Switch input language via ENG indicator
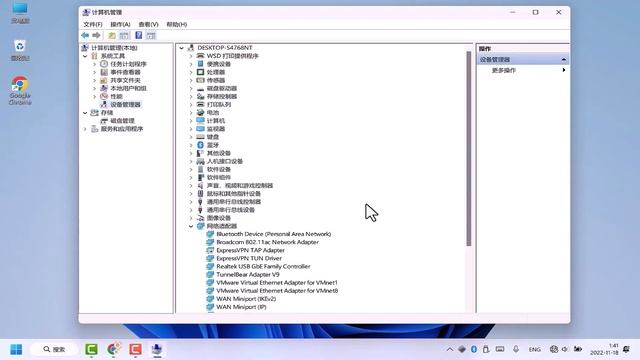The width and height of the screenshot is (640, 360). tap(534, 349)
